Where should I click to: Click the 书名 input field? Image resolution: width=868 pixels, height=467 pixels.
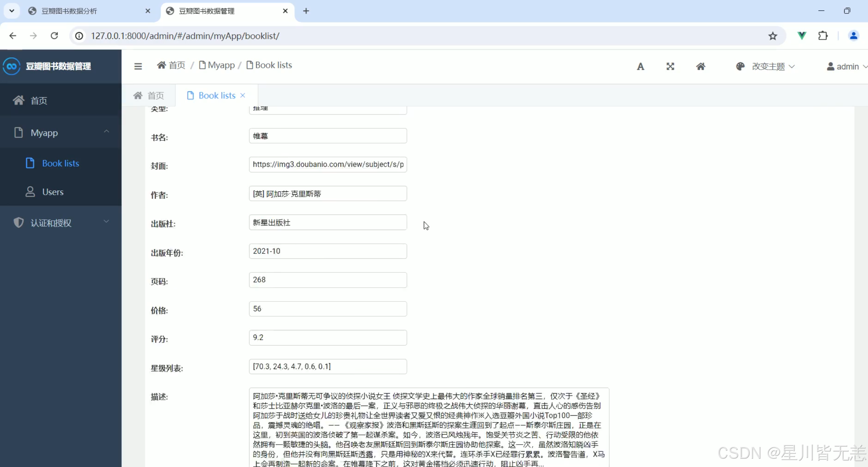click(328, 136)
